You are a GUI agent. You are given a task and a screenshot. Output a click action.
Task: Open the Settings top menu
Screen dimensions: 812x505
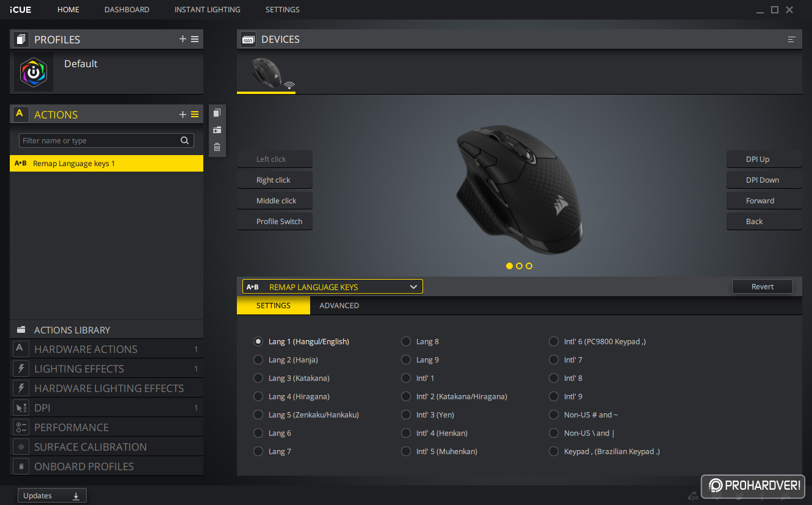(282, 10)
